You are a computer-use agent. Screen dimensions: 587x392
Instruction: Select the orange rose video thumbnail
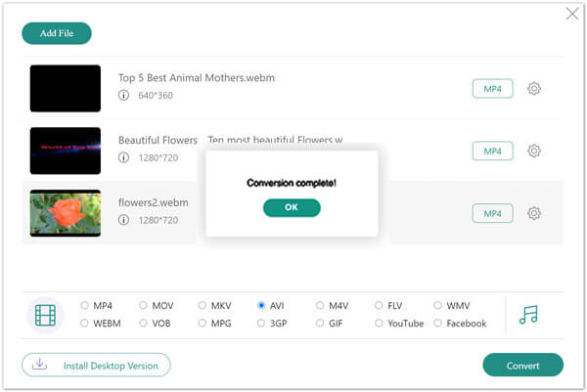coord(66,213)
